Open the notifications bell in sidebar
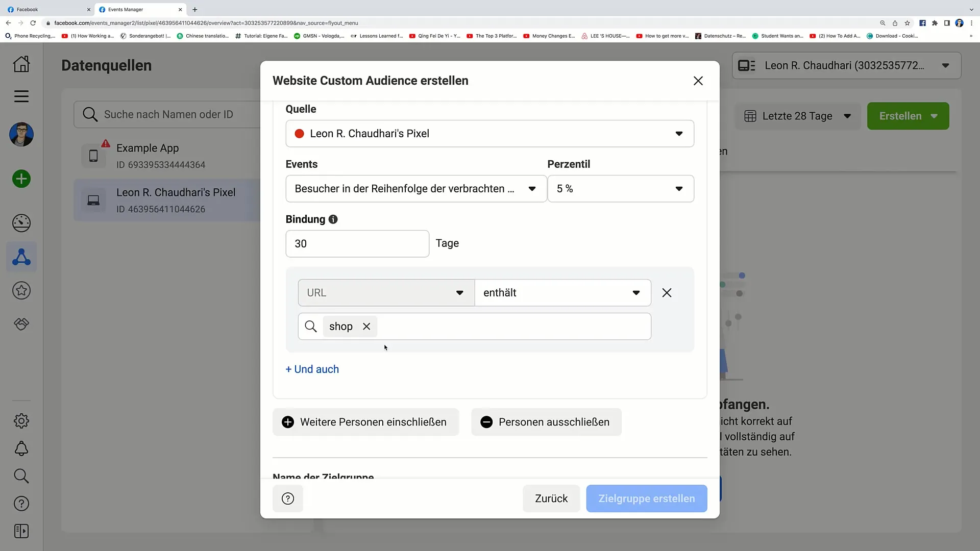 pyautogui.click(x=21, y=448)
